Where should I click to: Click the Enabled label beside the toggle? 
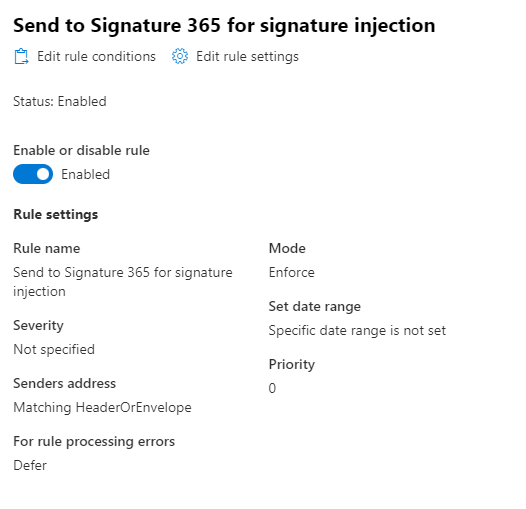tap(86, 174)
